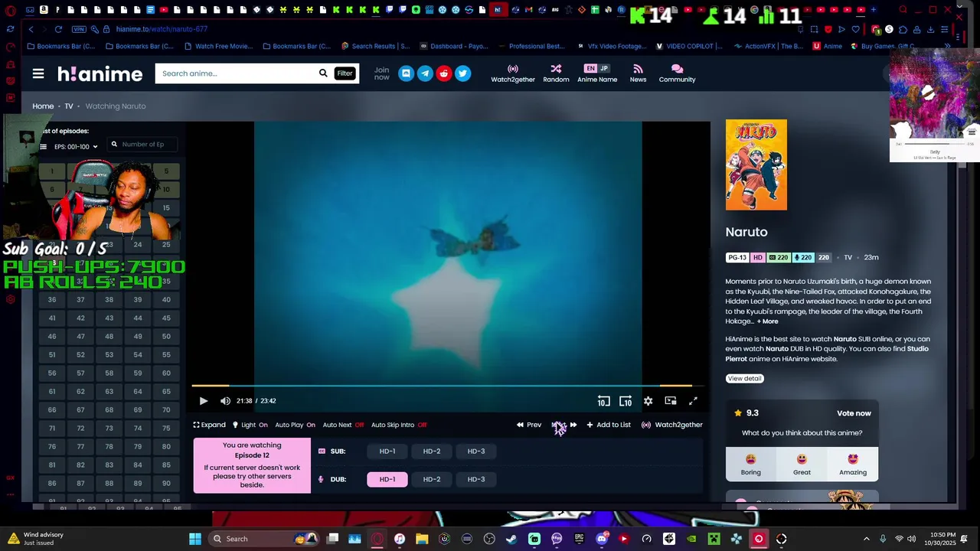Open the Windows Start menu
980x551 pixels.
click(195, 539)
